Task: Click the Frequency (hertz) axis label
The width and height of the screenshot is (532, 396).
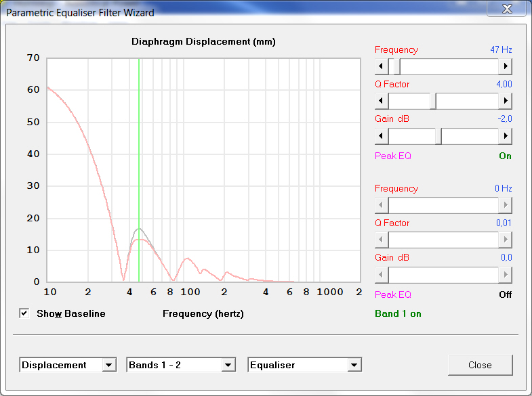Action: click(x=203, y=313)
